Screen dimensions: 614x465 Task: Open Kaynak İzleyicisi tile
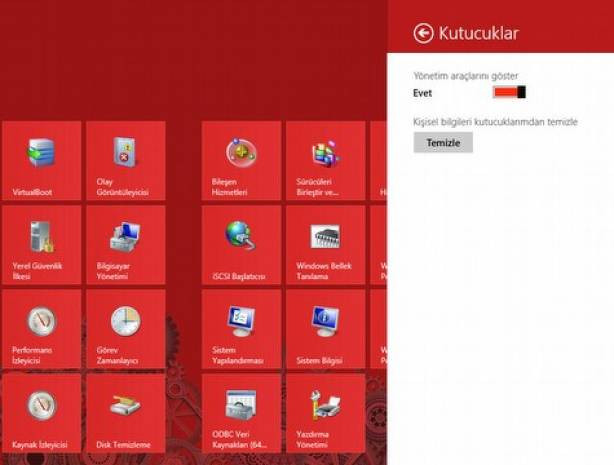pyautogui.click(x=42, y=413)
